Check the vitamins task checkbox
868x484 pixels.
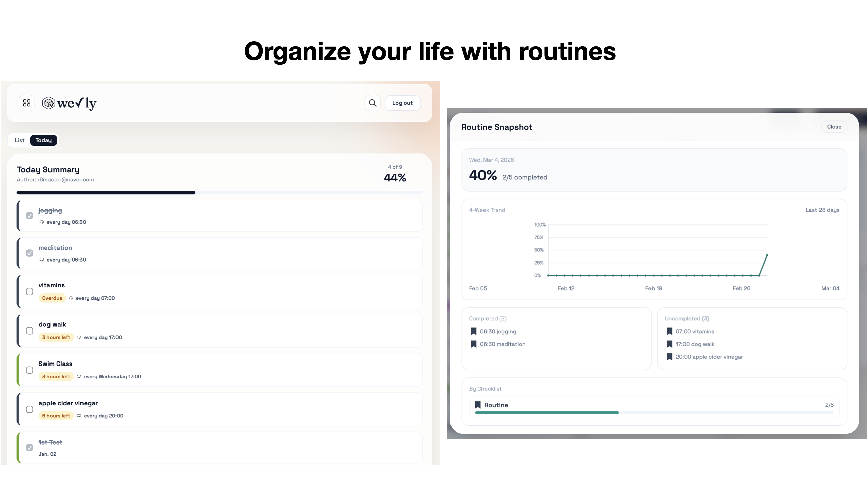[x=30, y=291]
